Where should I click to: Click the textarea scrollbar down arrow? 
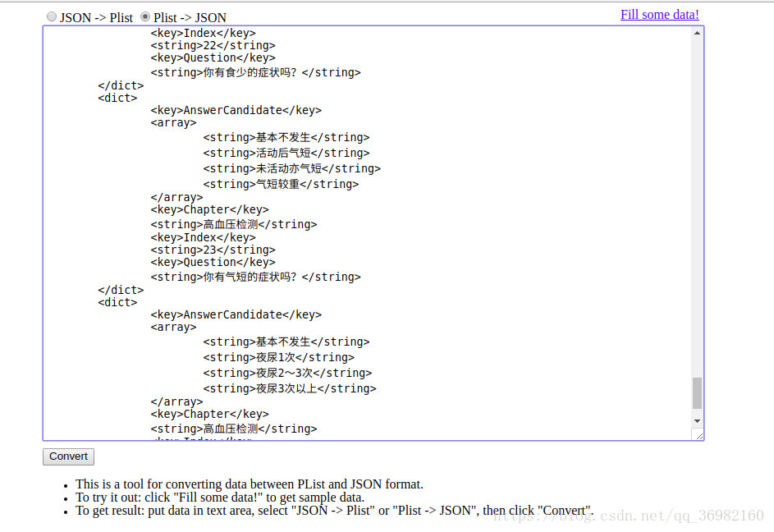[698, 422]
